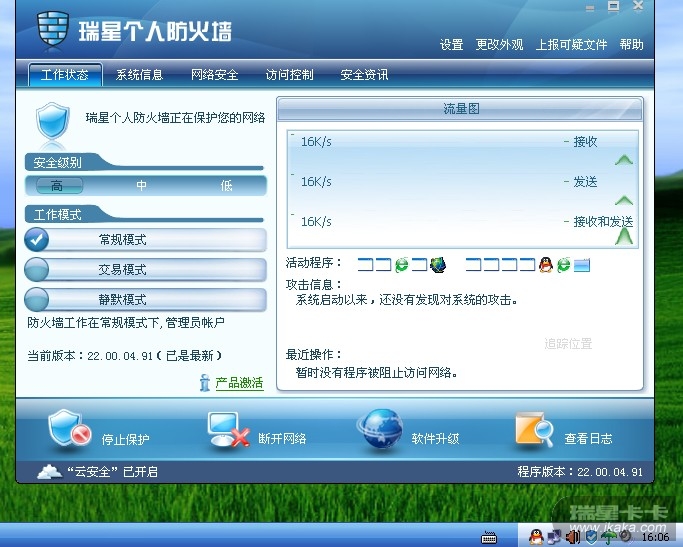Click the grayed 追踪位置 link
This screenshot has width=683, height=547.
click(x=568, y=344)
